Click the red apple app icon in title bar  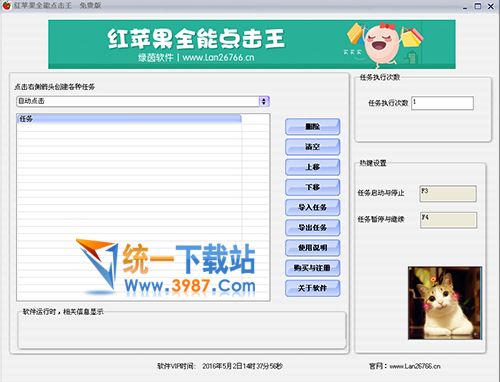(x=6, y=5)
